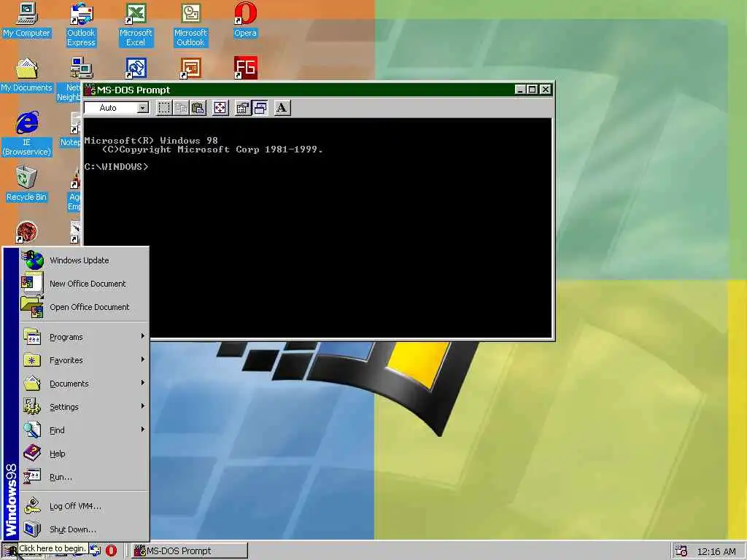Open the Font settings 'A' icon
Image resolution: width=747 pixels, height=560 pixels.
[x=282, y=108]
